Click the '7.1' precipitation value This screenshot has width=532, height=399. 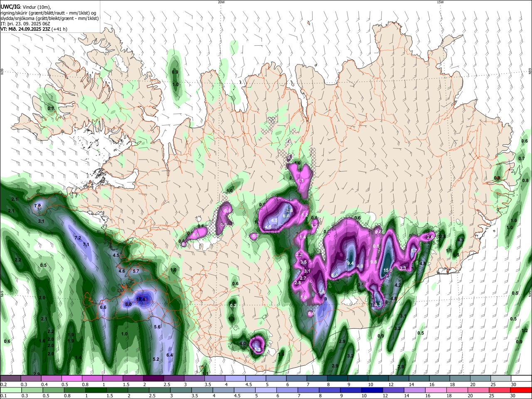tap(86, 245)
